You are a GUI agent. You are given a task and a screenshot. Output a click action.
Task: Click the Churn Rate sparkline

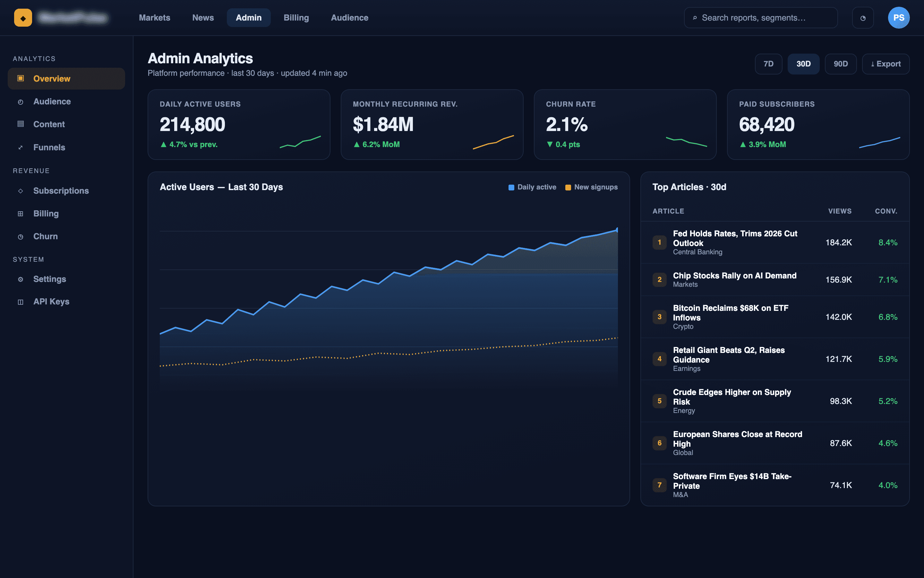click(687, 141)
